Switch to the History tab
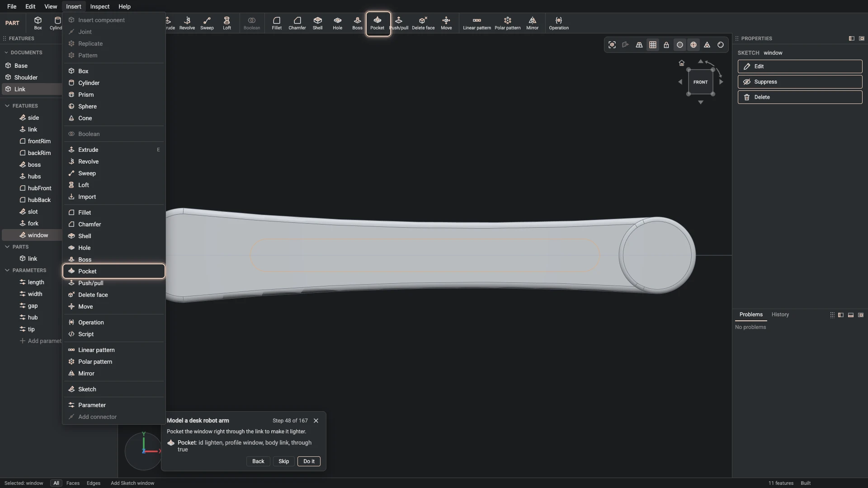The image size is (868, 488). (780, 314)
